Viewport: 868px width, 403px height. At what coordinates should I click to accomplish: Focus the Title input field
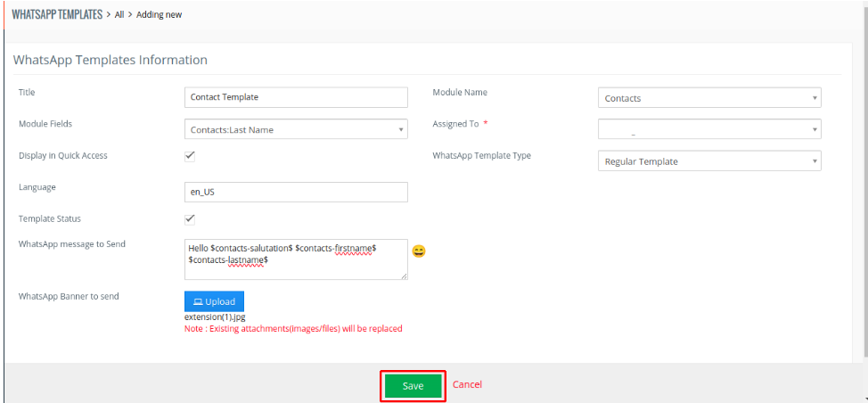coord(296,97)
